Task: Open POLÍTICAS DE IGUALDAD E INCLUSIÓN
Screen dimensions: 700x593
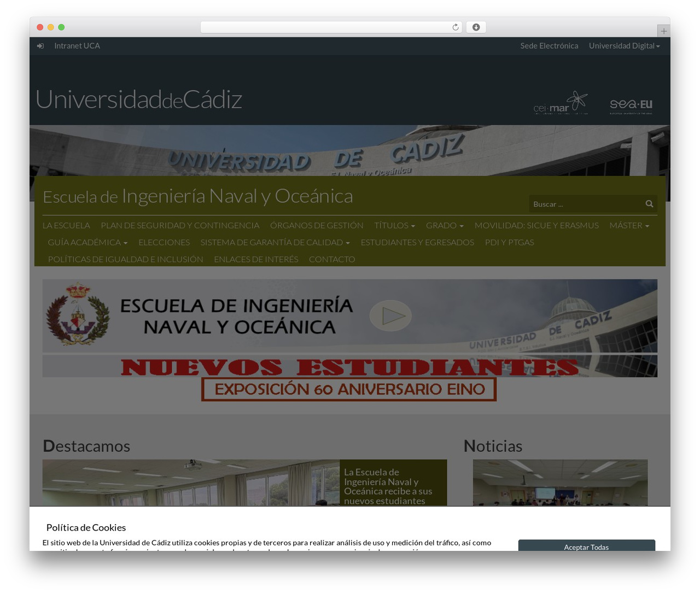Action: 125,259
